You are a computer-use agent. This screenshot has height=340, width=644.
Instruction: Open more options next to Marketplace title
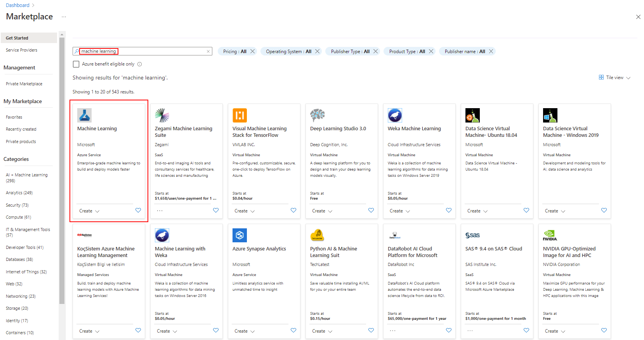[x=64, y=17]
